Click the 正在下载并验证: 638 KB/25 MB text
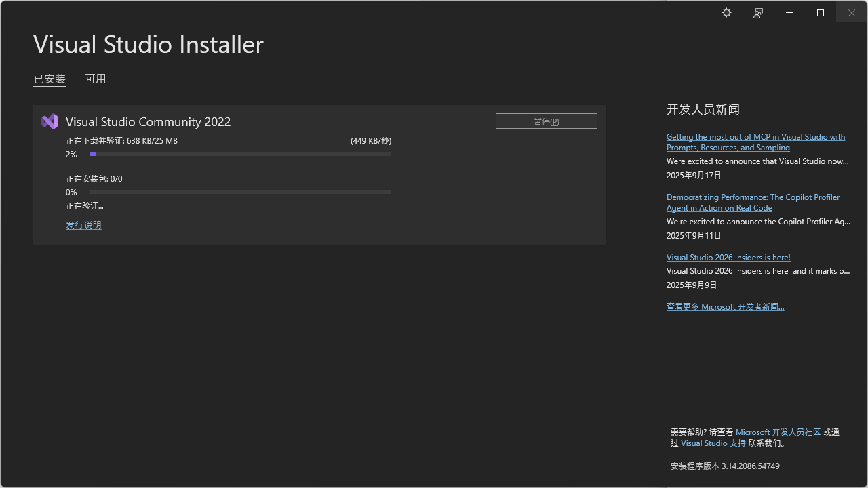 (121, 141)
